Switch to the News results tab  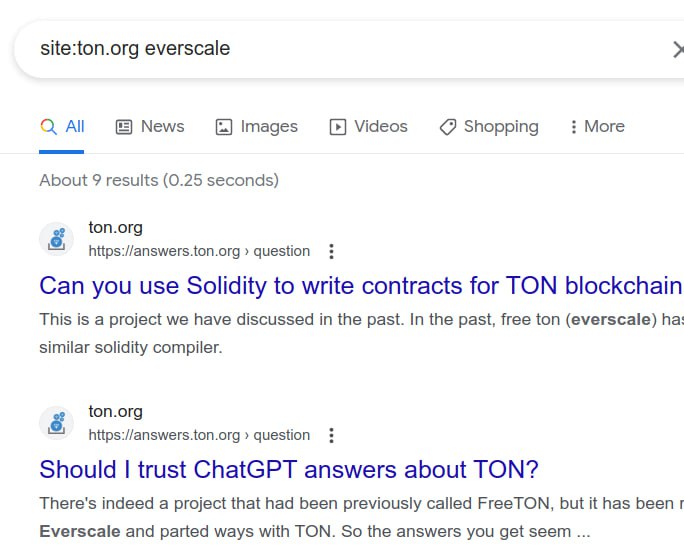click(x=162, y=127)
